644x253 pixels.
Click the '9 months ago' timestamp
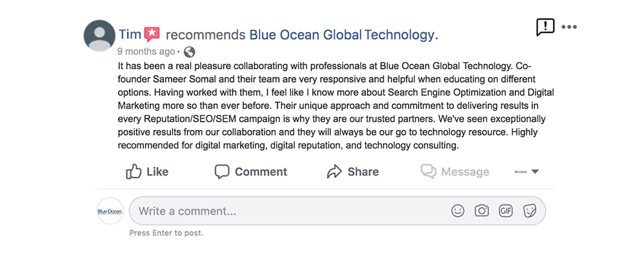(146, 51)
